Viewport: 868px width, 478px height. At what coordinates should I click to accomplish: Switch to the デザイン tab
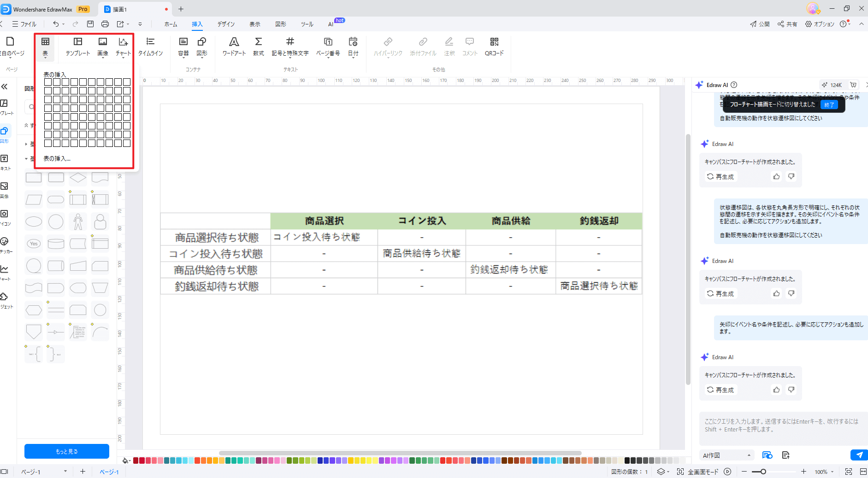pos(226,24)
